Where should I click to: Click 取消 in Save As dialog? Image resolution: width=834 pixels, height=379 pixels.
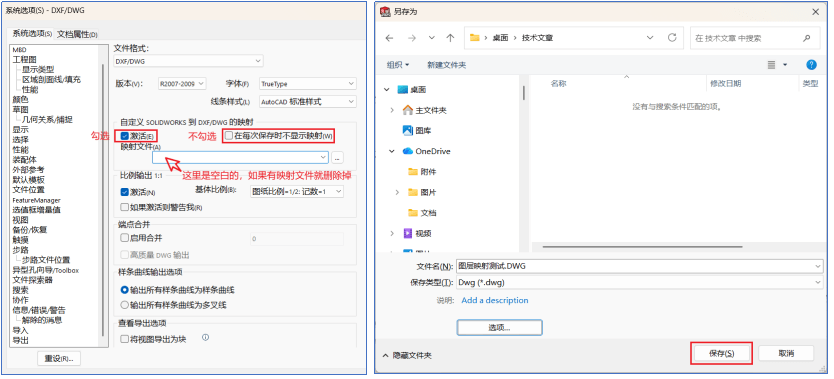coord(786,353)
